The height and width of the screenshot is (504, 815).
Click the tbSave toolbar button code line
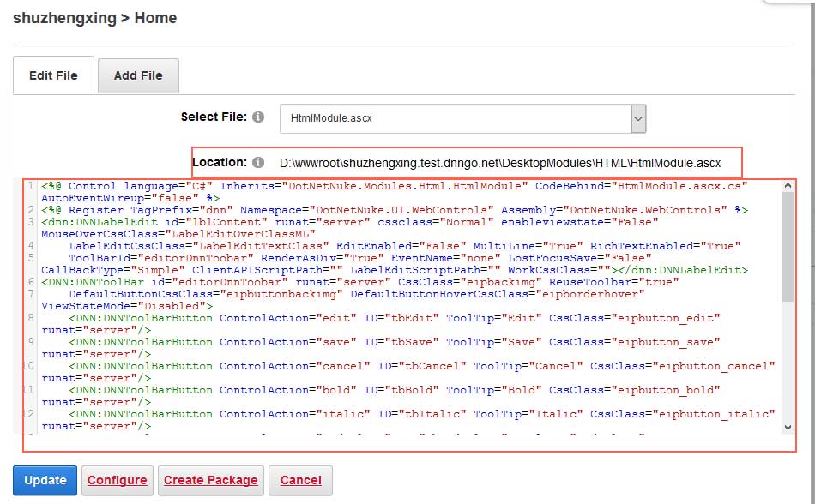tap(380, 348)
